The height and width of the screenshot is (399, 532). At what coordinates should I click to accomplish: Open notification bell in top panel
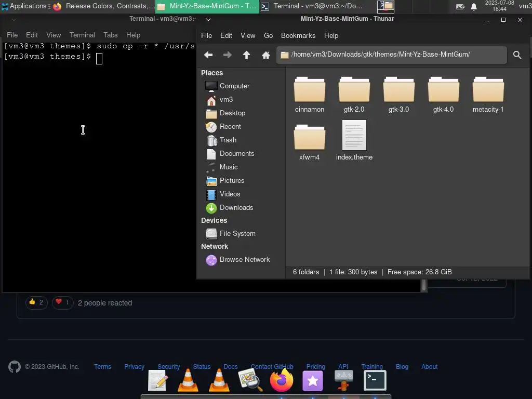(474, 6)
